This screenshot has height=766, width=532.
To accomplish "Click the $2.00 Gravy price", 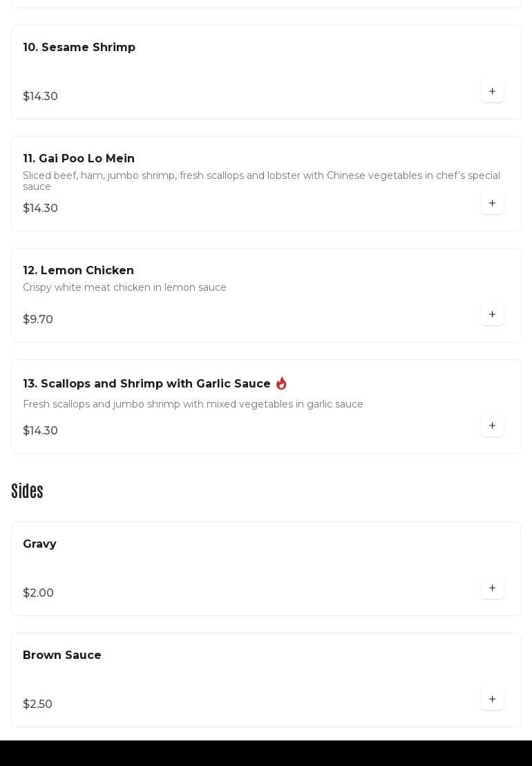I will [38, 593].
